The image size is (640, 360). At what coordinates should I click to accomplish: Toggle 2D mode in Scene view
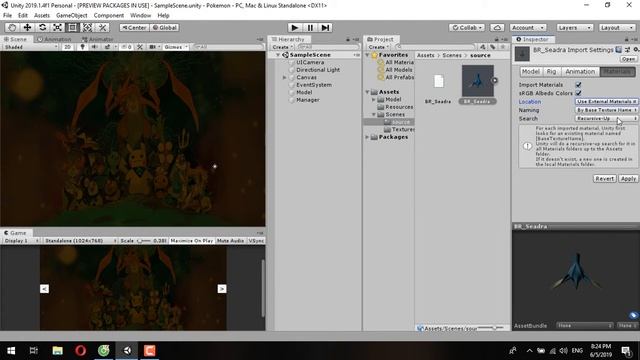[x=68, y=47]
